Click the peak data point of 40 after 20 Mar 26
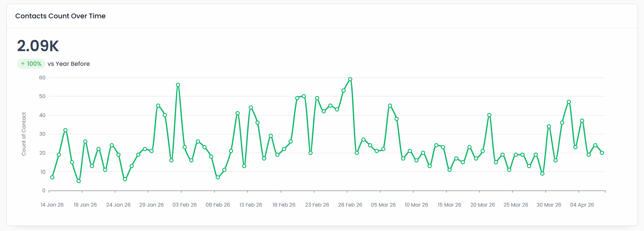The width and height of the screenshot is (644, 231). click(x=489, y=115)
